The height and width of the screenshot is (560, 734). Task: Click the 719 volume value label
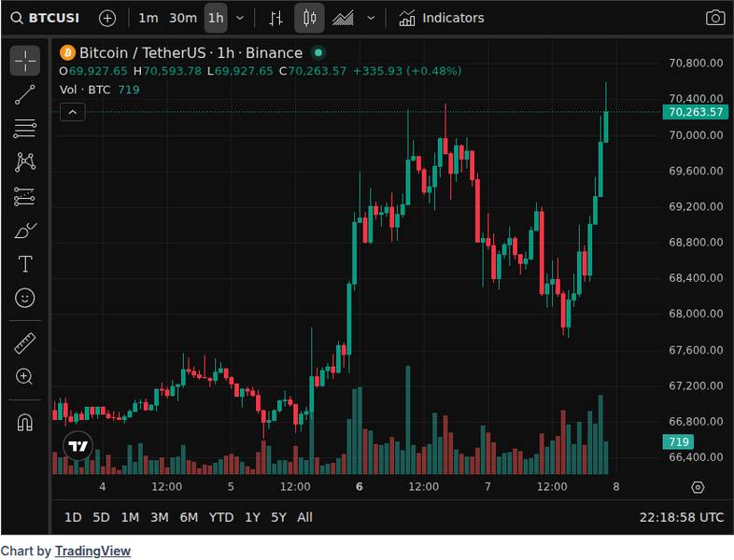click(678, 441)
